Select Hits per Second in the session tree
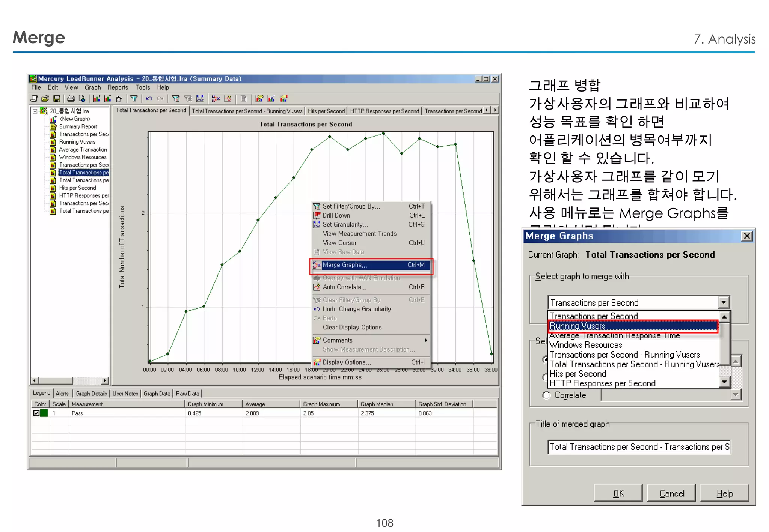This screenshot has height=532, width=769. 77,188
